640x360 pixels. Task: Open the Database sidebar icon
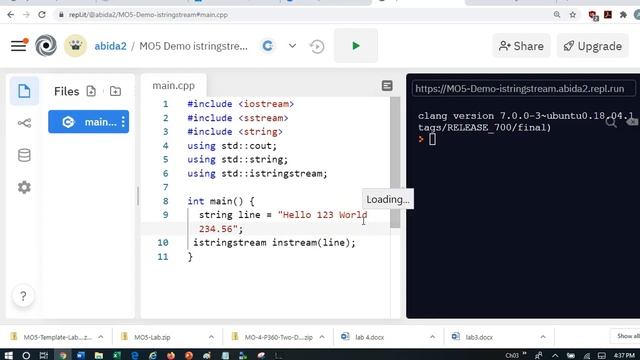tap(24, 155)
